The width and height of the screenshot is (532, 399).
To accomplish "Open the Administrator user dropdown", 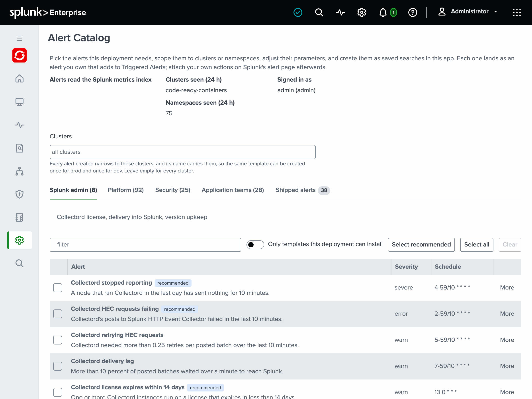I will point(467,12).
